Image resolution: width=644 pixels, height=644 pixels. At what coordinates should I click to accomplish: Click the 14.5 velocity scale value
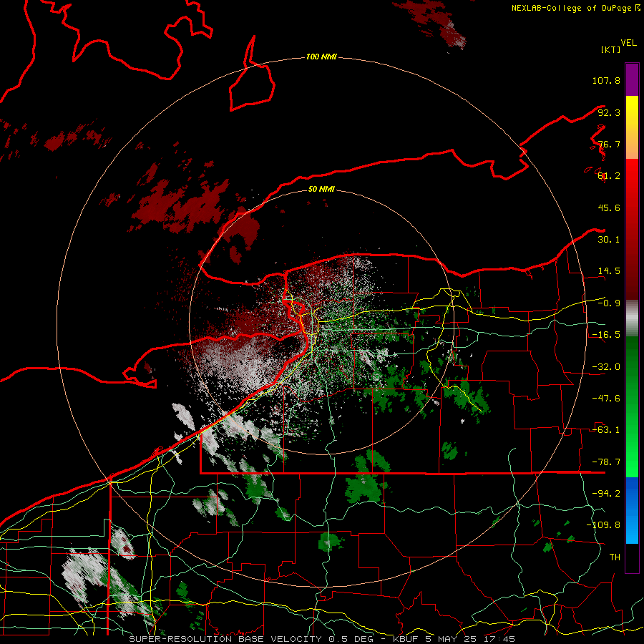pos(609,271)
